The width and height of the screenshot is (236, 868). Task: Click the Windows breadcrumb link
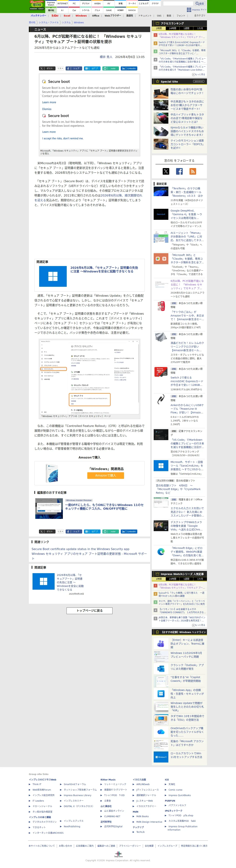[79, 23]
